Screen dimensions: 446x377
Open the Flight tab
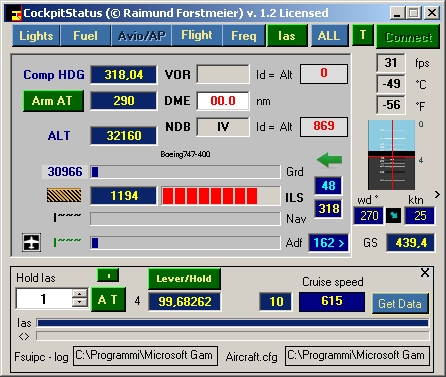tap(197, 35)
